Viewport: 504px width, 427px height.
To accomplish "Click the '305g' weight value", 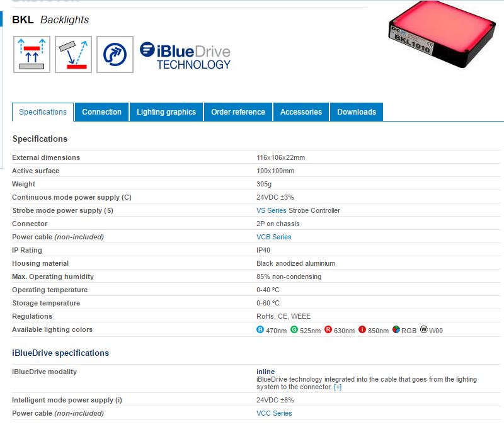I will [264, 184].
